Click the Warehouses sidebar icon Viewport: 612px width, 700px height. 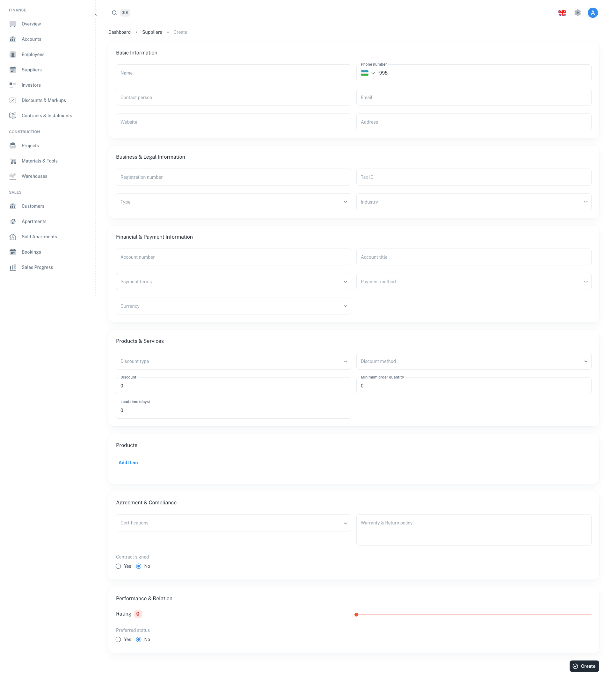pyautogui.click(x=13, y=176)
